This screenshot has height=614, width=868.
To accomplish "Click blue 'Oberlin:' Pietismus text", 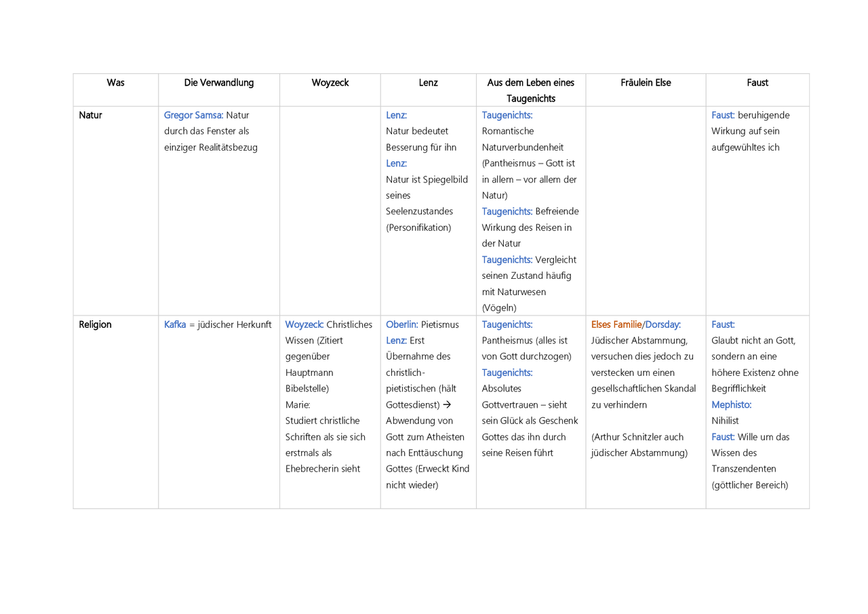I will [x=402, y=324].
